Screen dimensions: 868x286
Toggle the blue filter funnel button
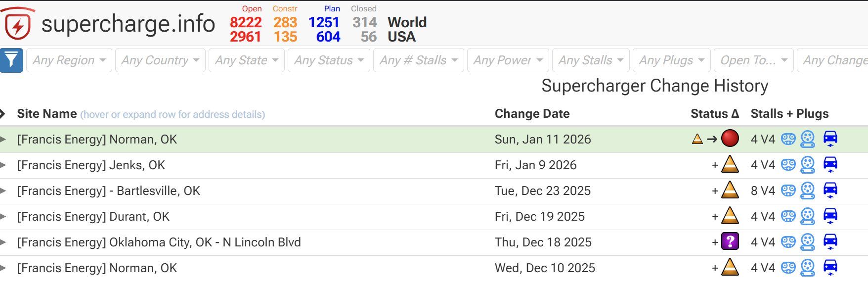pyautogui.click(x=11, y=60)
